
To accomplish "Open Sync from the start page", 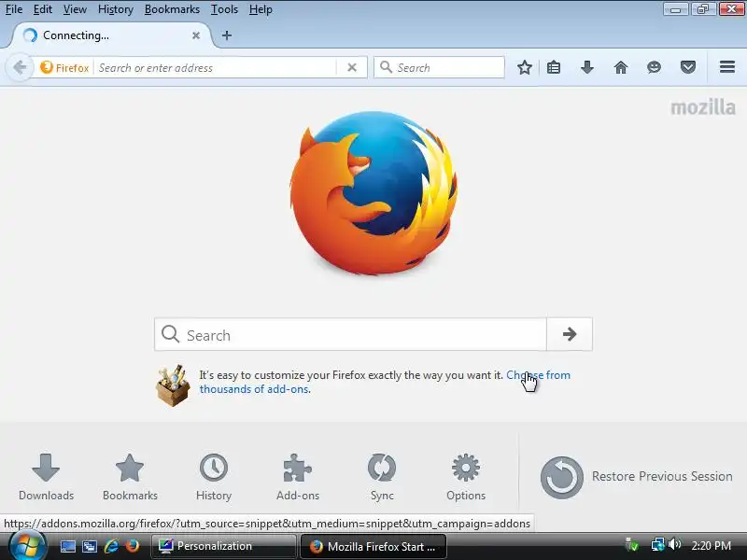I will pos(382,477).
